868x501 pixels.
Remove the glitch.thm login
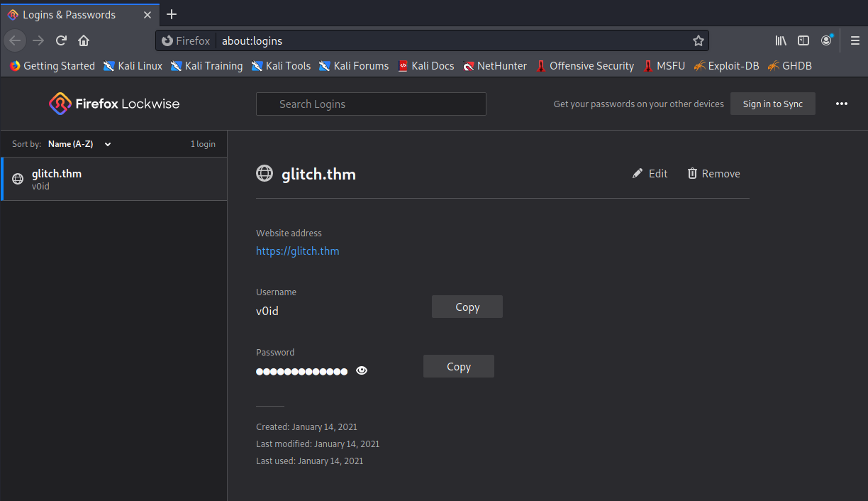pos(713,174)
